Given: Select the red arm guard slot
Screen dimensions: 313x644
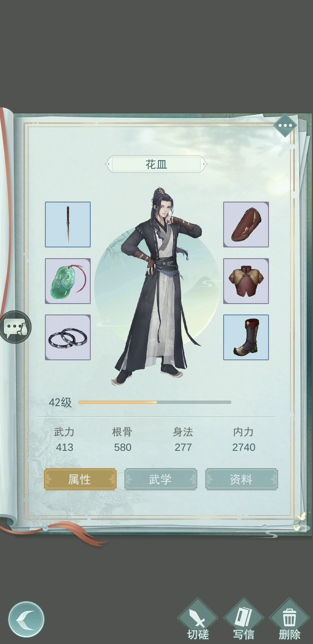Looking at the screenshot, I should pyautogui.click(x=246, y=225).
